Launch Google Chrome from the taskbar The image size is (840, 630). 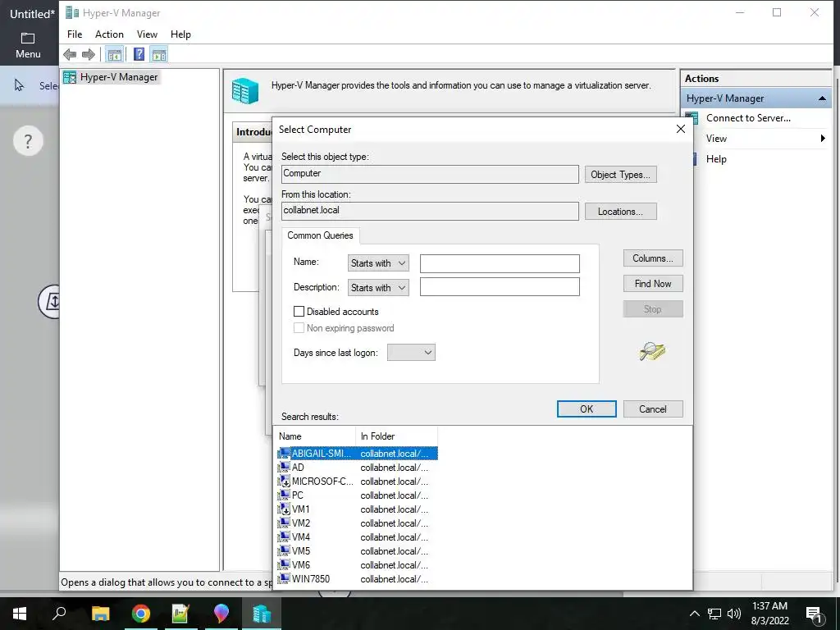click(x=141, y=614)
